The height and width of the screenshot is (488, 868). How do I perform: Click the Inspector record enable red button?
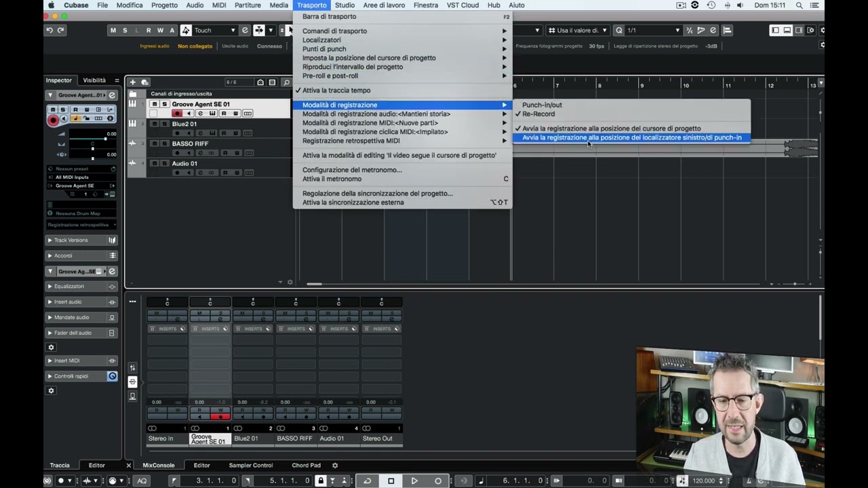tap(53, 119)
